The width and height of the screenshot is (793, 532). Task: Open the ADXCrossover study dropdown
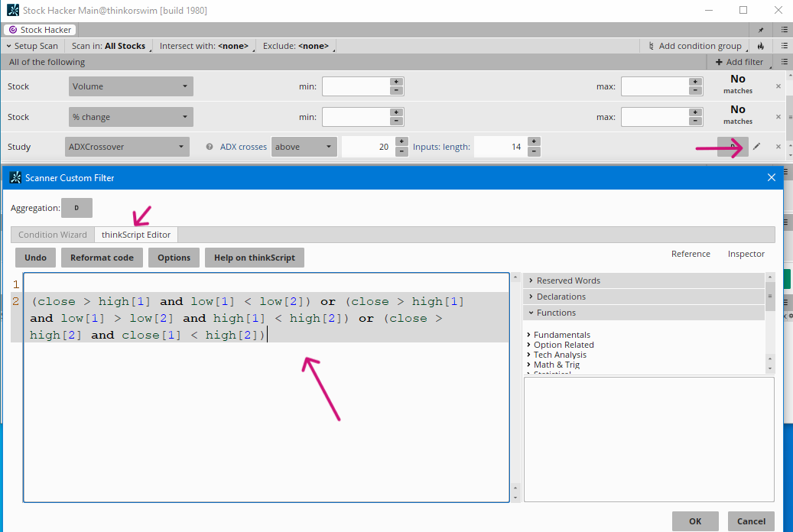(128, 147)
